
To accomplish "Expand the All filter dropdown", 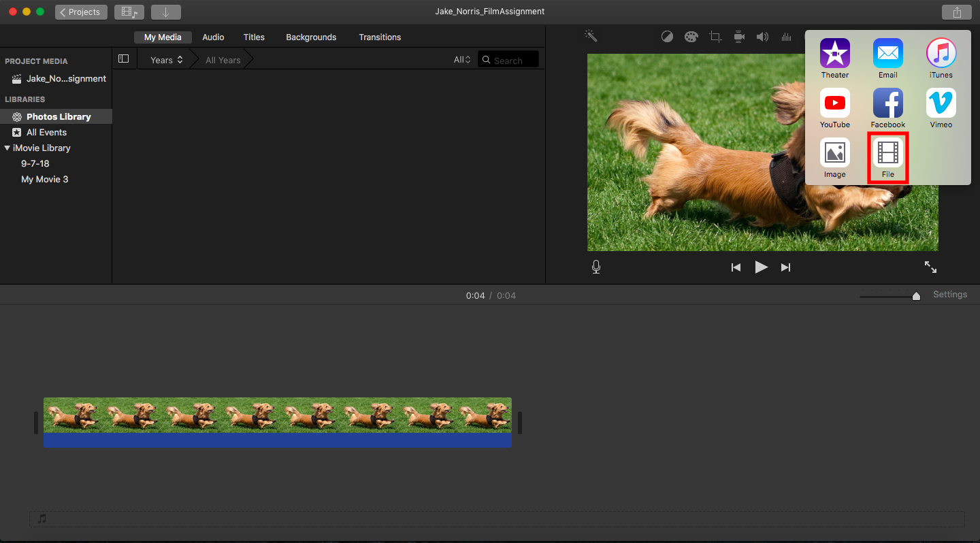I will point(462,60).
